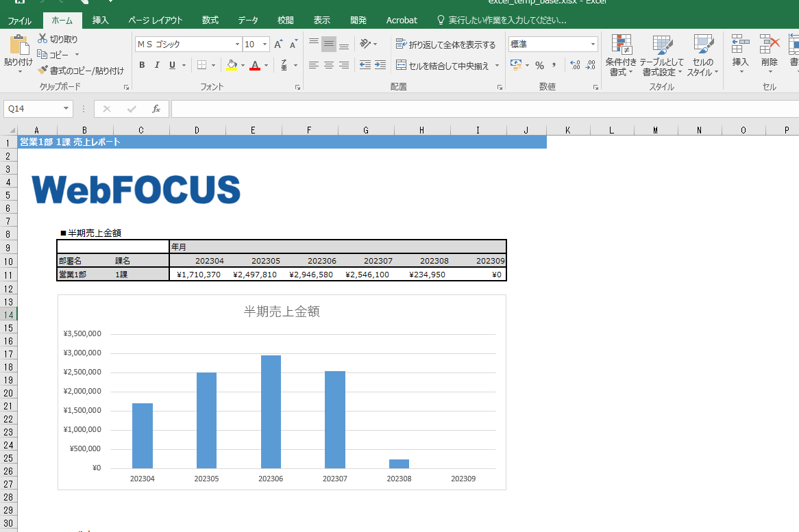Open the Alignment (配置) dialog launcher
This screenshot has height=532, width=799.
(500, 88)
